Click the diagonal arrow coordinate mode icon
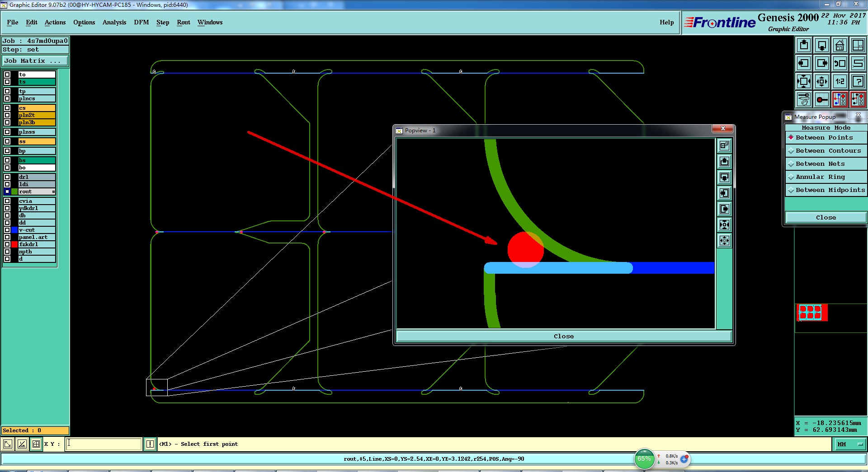This screenshot has width=868, height=472. pos(8,444)
